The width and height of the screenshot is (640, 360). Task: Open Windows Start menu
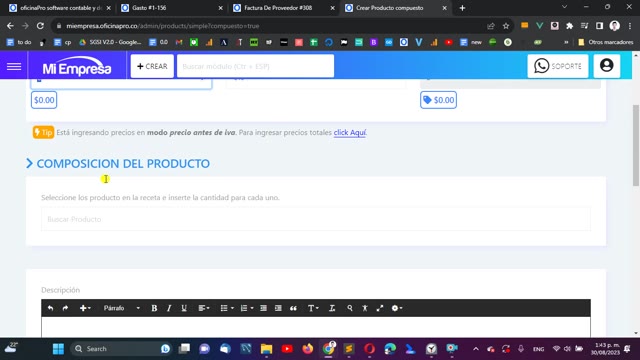click(58, 349)
